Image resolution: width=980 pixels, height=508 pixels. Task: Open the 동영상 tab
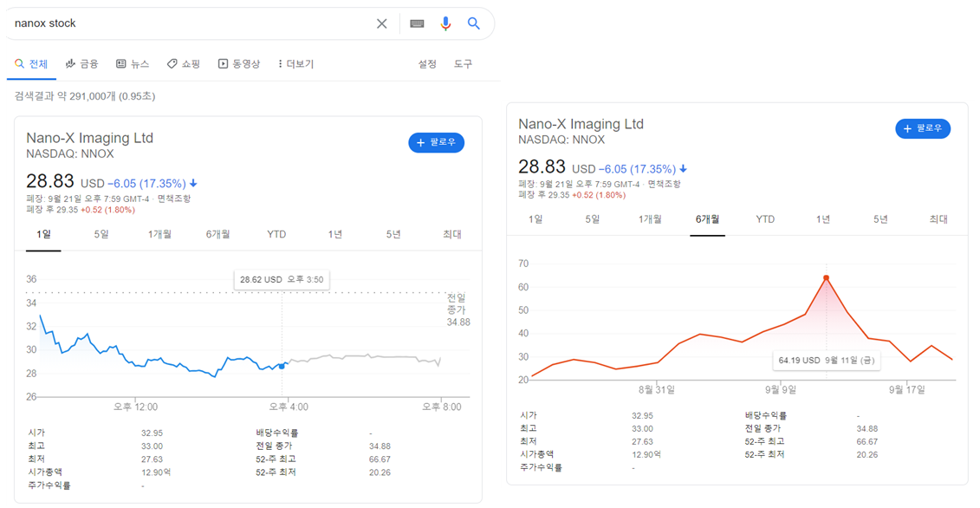pos(239,64)
